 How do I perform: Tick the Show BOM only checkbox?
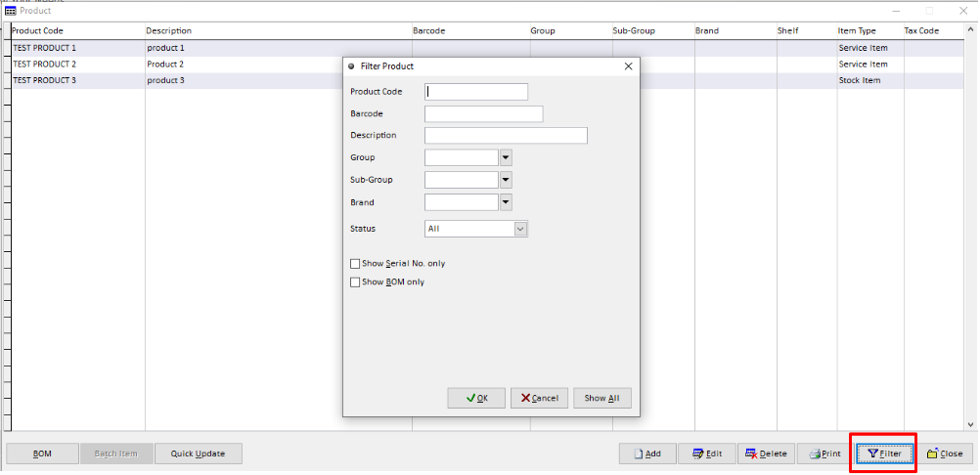point(355,282)
